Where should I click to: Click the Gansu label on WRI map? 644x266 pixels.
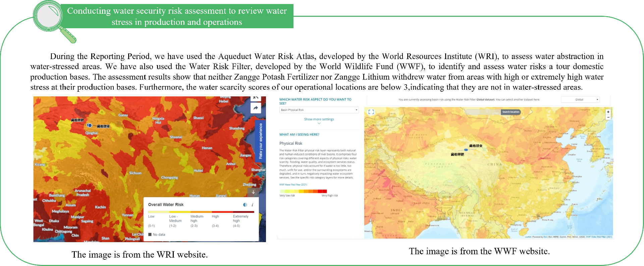(123, 115)
